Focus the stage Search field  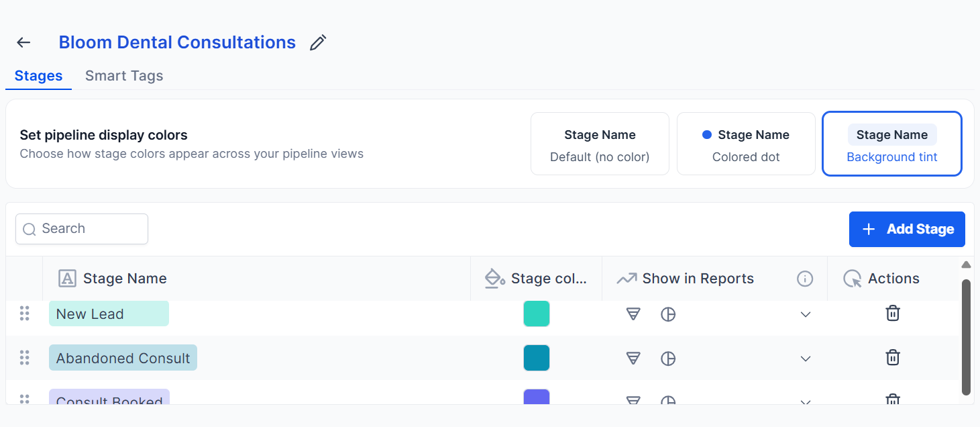(x=82, y=229)
